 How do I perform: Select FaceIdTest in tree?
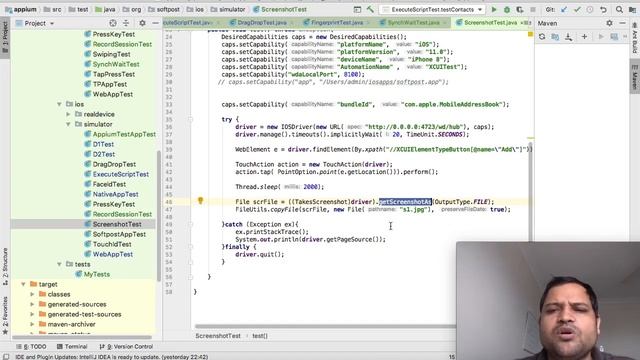(109, 184)
